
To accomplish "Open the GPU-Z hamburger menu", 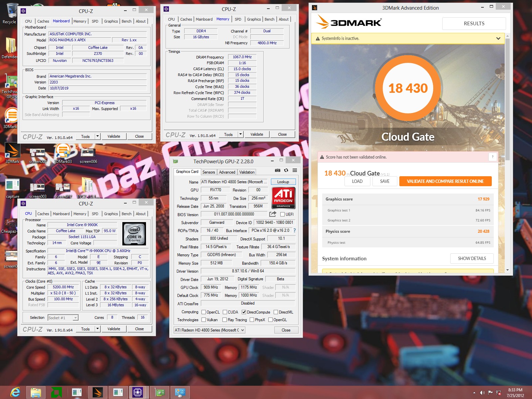I will 295,170.
